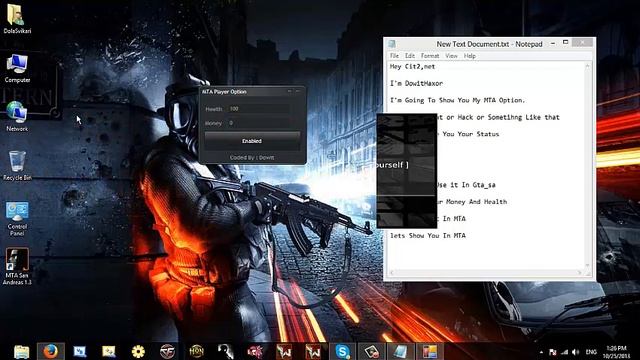The height and width of the screenshot is (360, 640).
Task: Click the Money input field in MTA Player Option
Action: (x=258, y=123)
